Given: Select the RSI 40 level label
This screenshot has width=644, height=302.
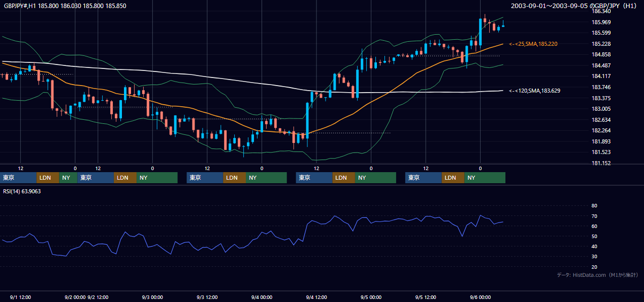Looking at the screenshot, I should (594, 247).
